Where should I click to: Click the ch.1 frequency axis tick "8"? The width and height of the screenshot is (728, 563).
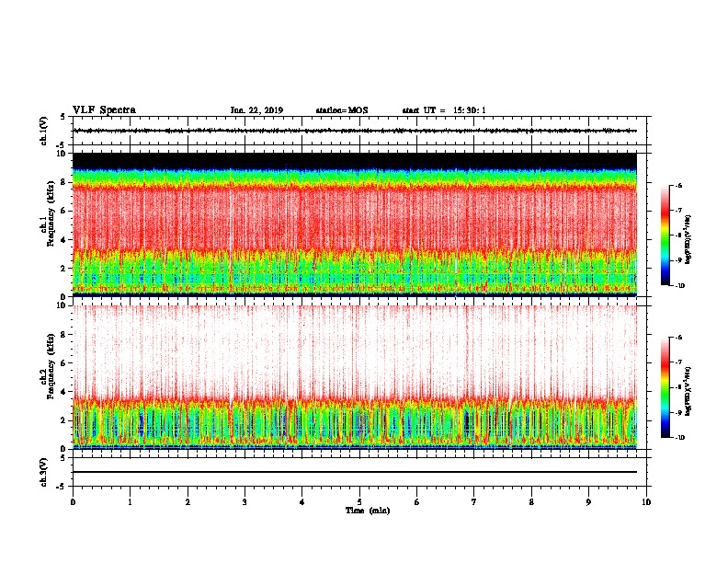(x=63, y=182)
